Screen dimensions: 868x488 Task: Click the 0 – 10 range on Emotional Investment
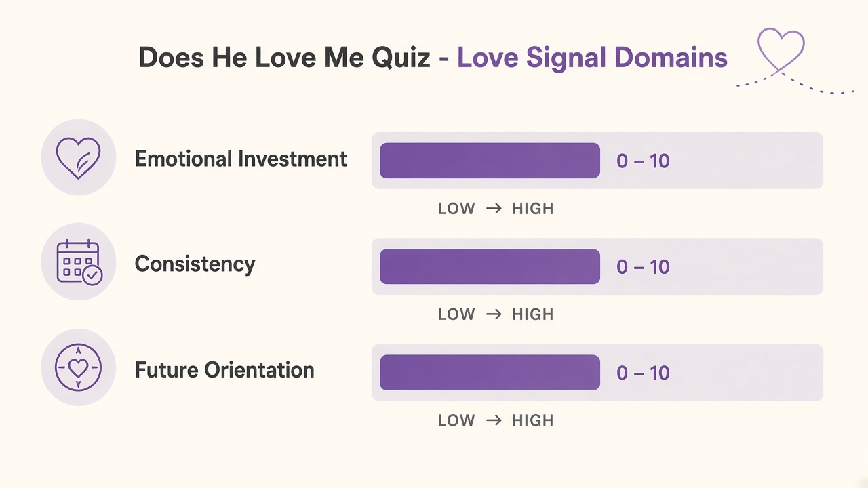pos(643,161)
